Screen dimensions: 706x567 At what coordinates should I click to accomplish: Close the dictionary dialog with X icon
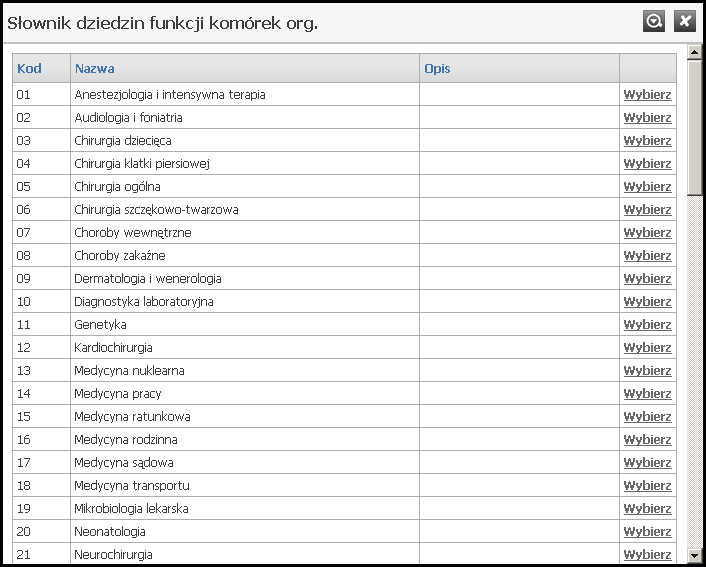pyautogui.click(x=684, y=21)
